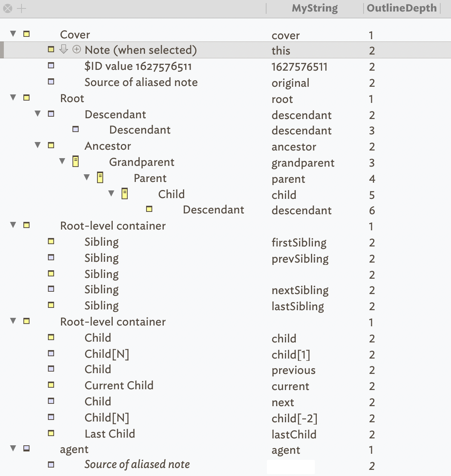Click the MyString column header

314,8
